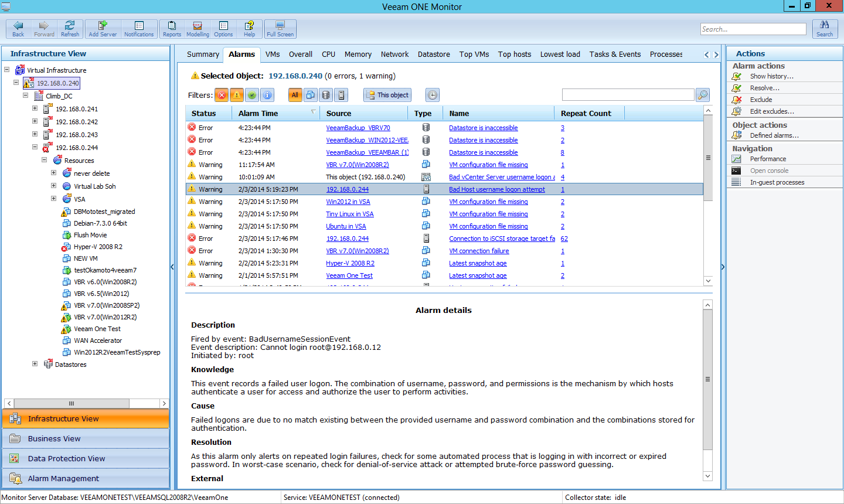Switch to the Summary tab
This screenshot has height=504, width=844.
[203, 54]
